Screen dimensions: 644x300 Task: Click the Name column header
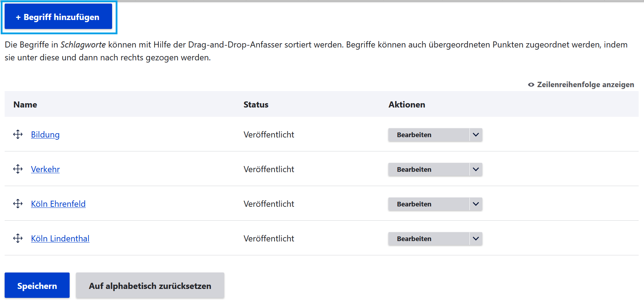pyautogui.click(x=25, y=105)
